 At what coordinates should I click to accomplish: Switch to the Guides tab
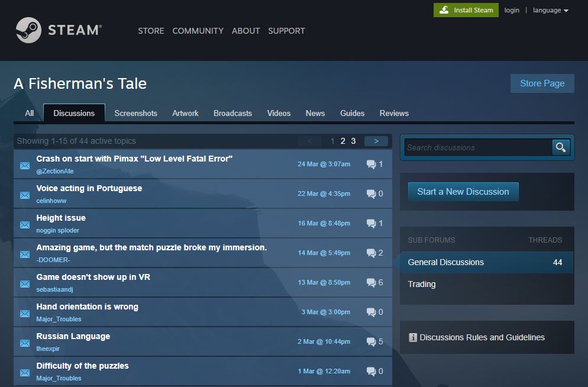(352, 113)
